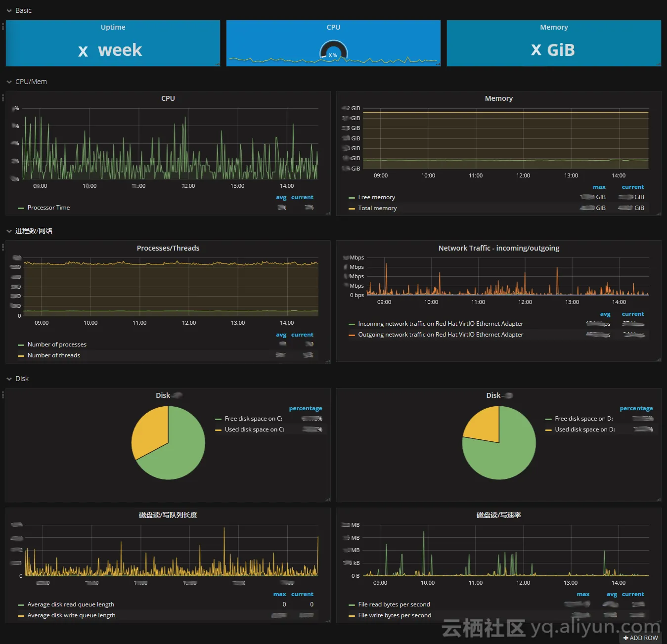Click the 'X week' uptime value

[110, 50]
